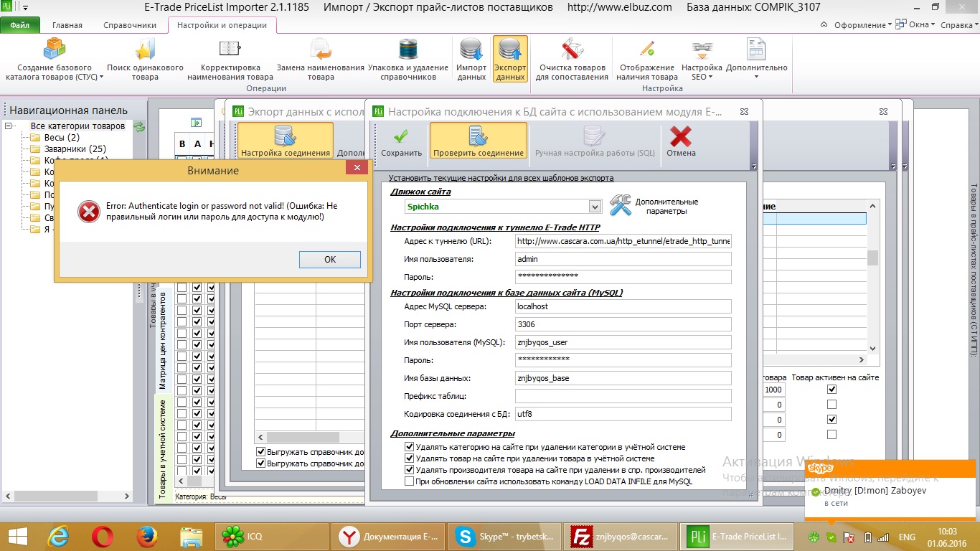Expand the Настройка SEO dropdown
This screenshot has width=980, height=551.
[x=702, y=59]
